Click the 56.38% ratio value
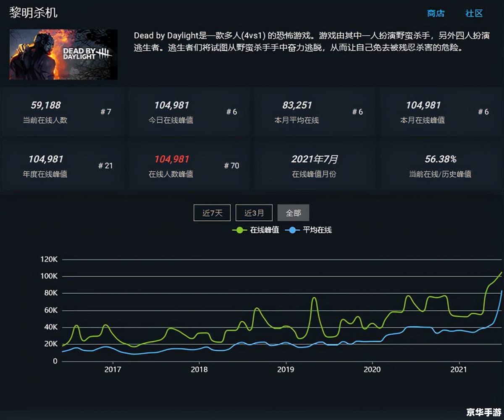The height and width of the screenshot is (420, 504). point(441,159)
